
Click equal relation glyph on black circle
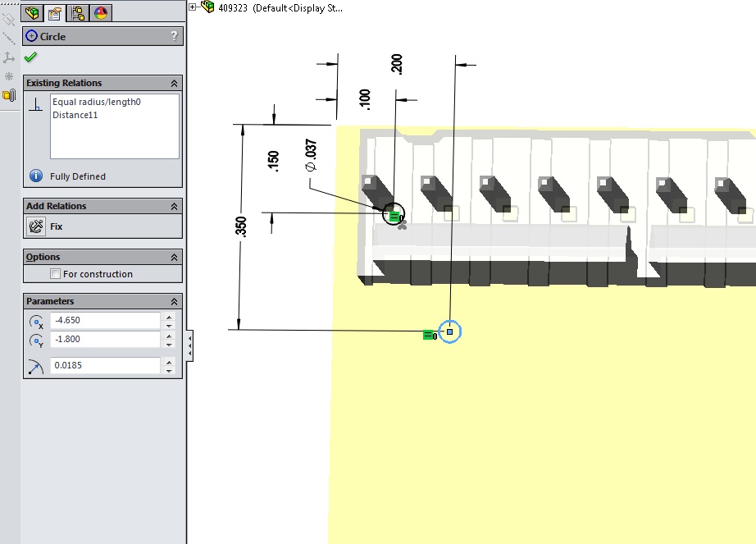[x=395, y=217]
